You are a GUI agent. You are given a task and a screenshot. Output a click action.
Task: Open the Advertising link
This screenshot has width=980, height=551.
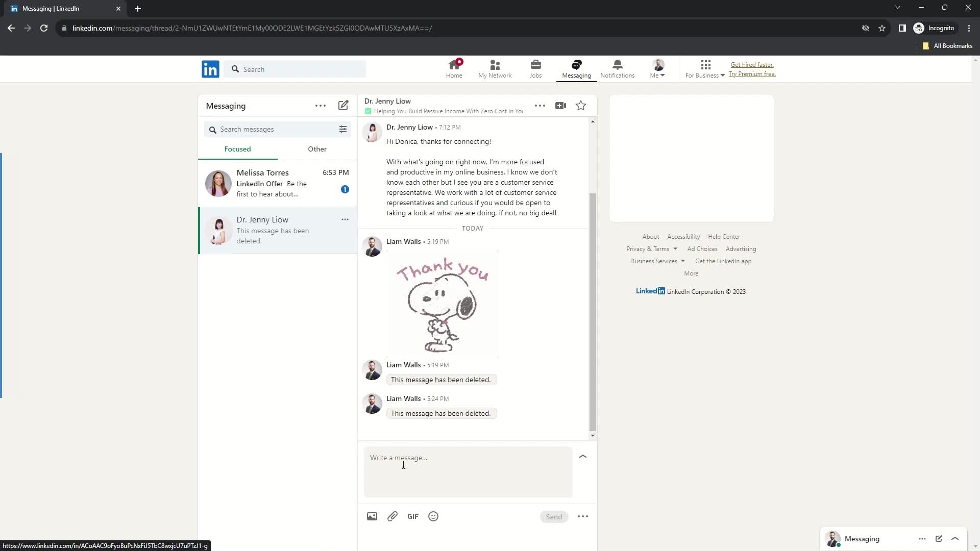click(741, 249)
